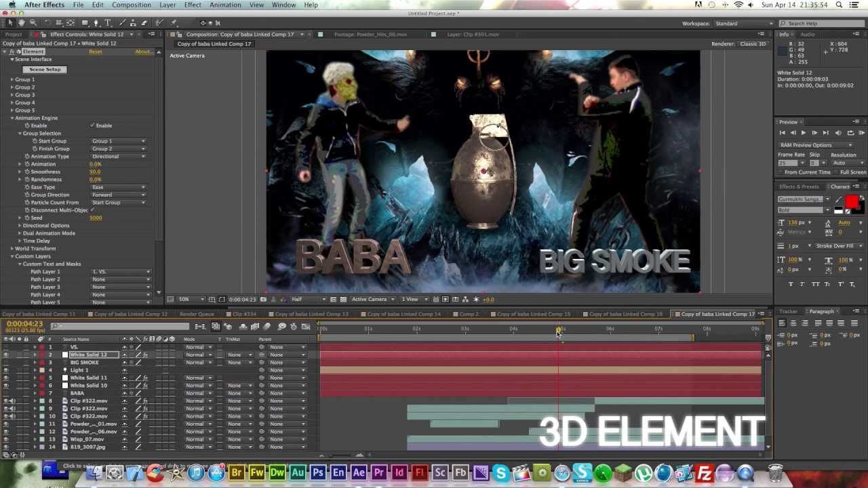The image size is (868, 488).
Task: Click About link in Effect Controls
Action: pos(143,52)
